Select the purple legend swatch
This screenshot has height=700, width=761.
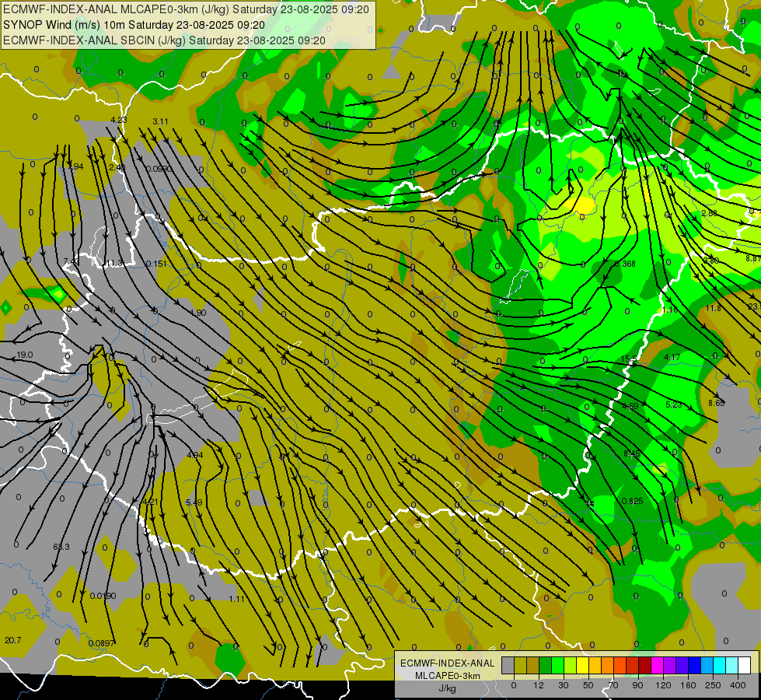[670, 665]
